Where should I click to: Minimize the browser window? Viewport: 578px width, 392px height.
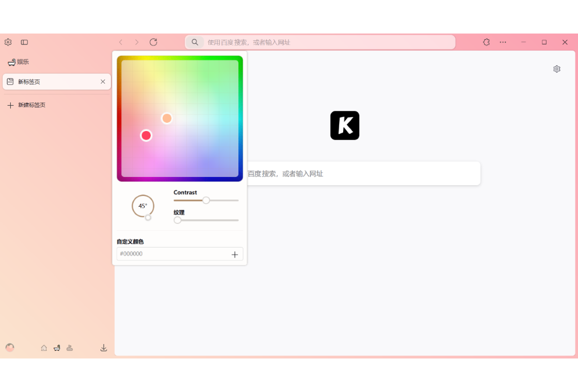coord(523,42)
